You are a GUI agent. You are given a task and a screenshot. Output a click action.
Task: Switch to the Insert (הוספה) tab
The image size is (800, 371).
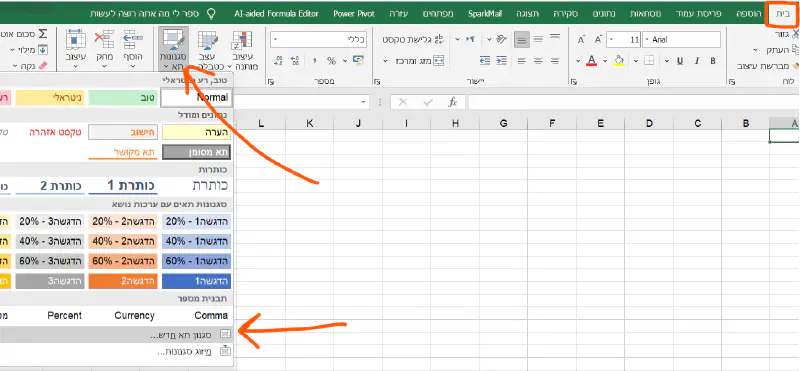pyautogui.click(x=749, y=13)
